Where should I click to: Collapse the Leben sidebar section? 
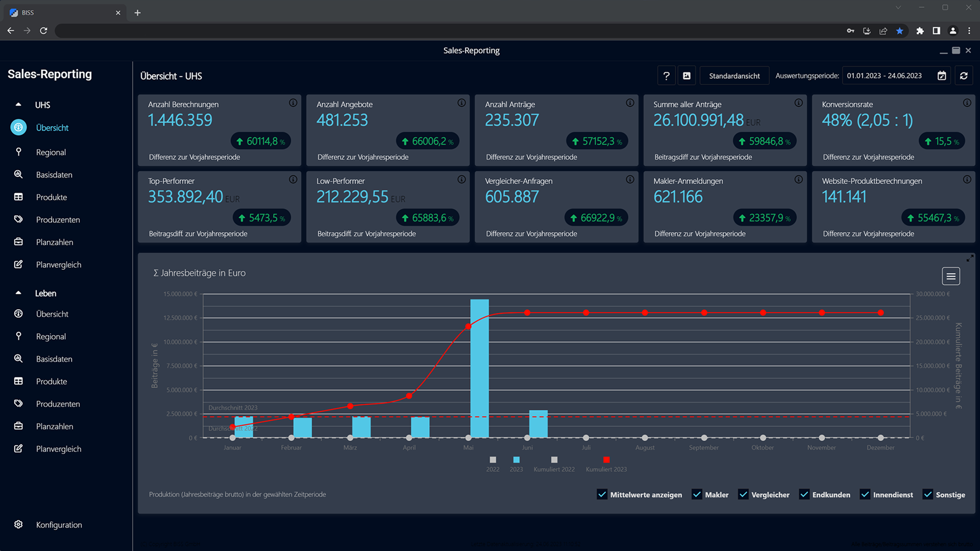click(18, 293)
